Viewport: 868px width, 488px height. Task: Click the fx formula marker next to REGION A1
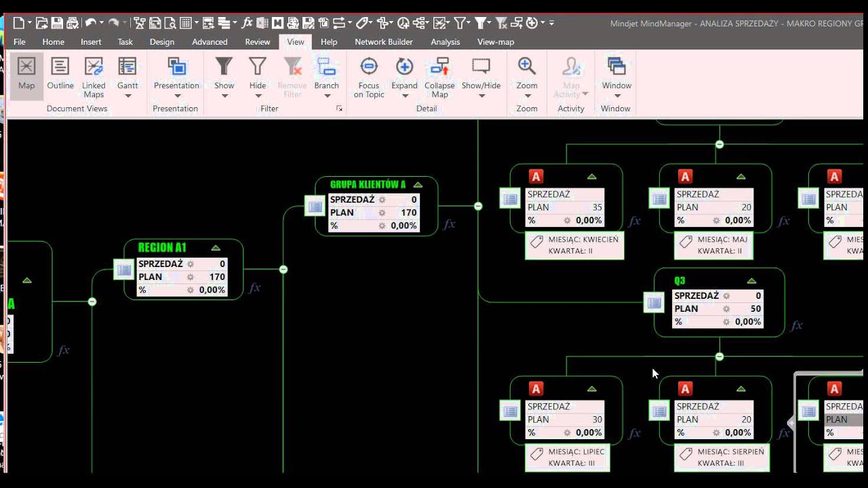pos(254,288)
